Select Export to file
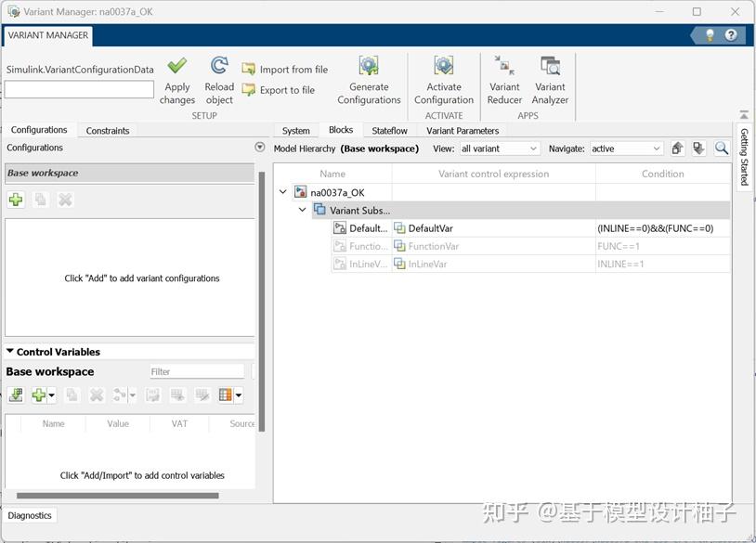756x543 pixels. pos(279,90)
